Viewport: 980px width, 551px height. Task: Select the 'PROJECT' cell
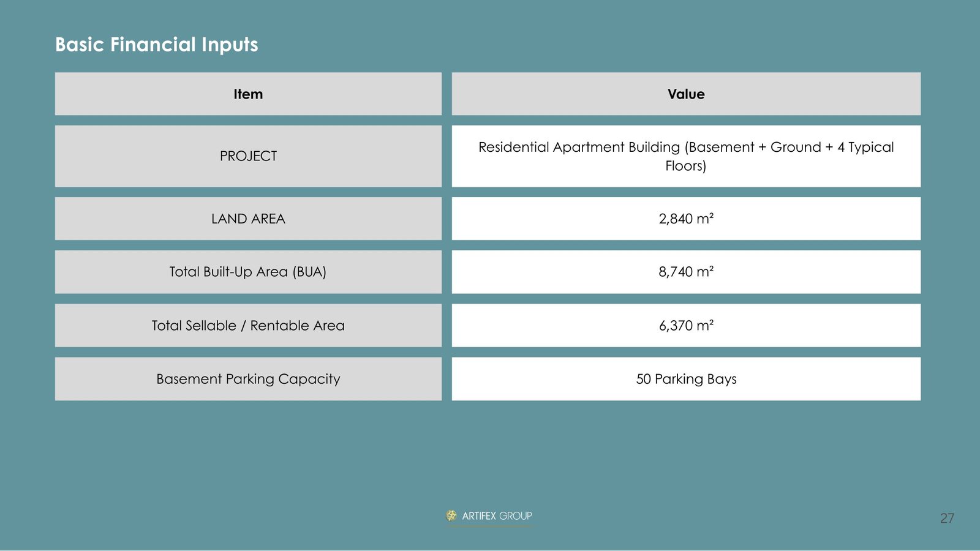(248, 156)
